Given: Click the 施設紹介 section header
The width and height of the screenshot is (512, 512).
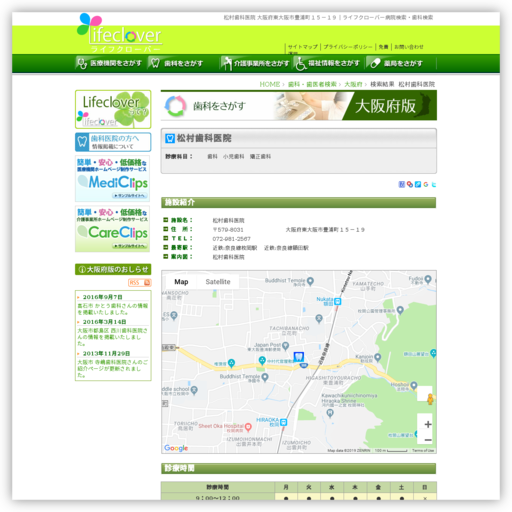Looking at the screenshot, I should (299, 202).
